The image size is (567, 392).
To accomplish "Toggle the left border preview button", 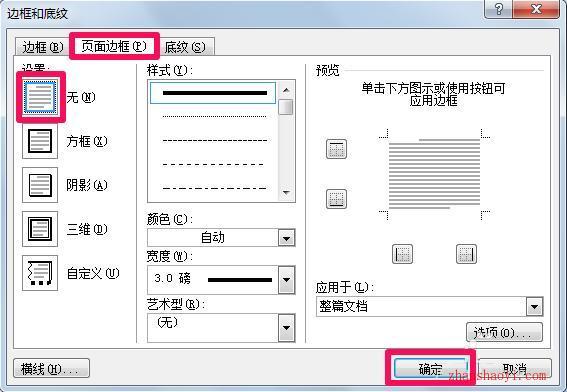I will pyautogui.click(x=402, y=254).
